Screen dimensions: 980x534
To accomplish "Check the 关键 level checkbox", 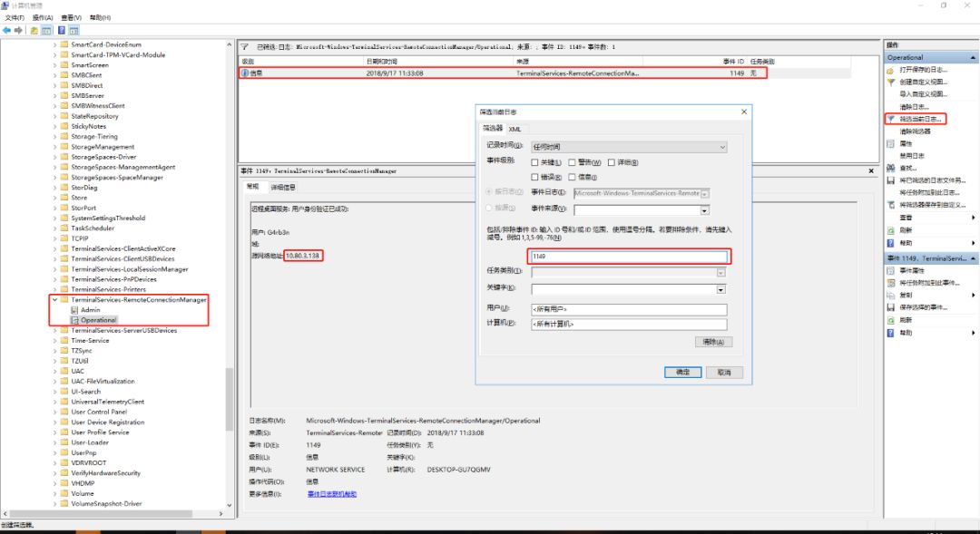I will (x=534, y=162).
